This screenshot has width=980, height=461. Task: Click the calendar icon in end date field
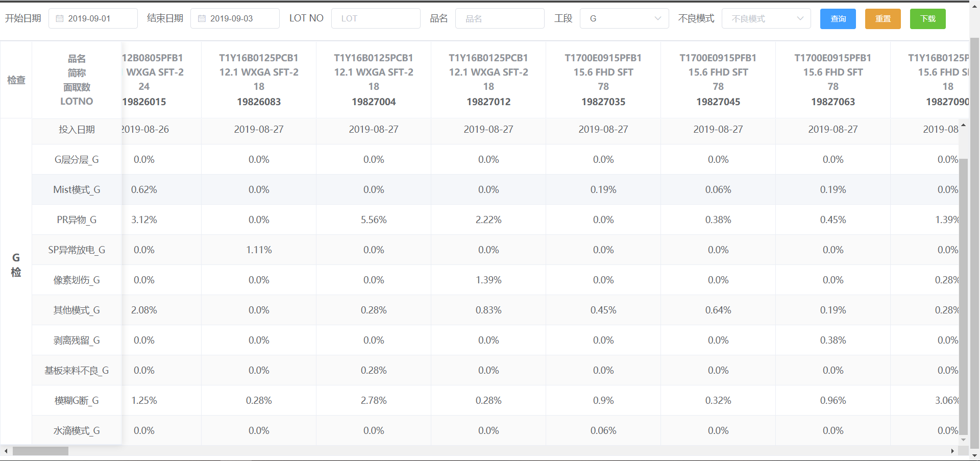202,19
